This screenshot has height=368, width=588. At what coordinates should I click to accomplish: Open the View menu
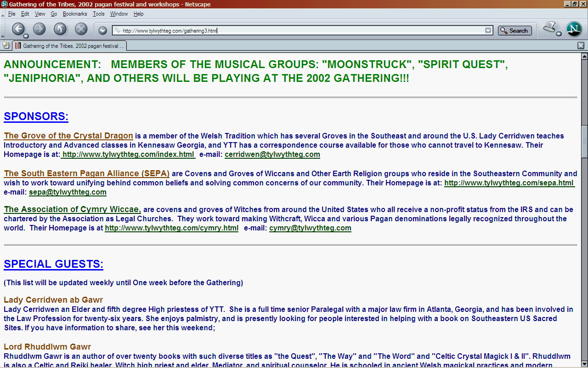tap(40, 14)
